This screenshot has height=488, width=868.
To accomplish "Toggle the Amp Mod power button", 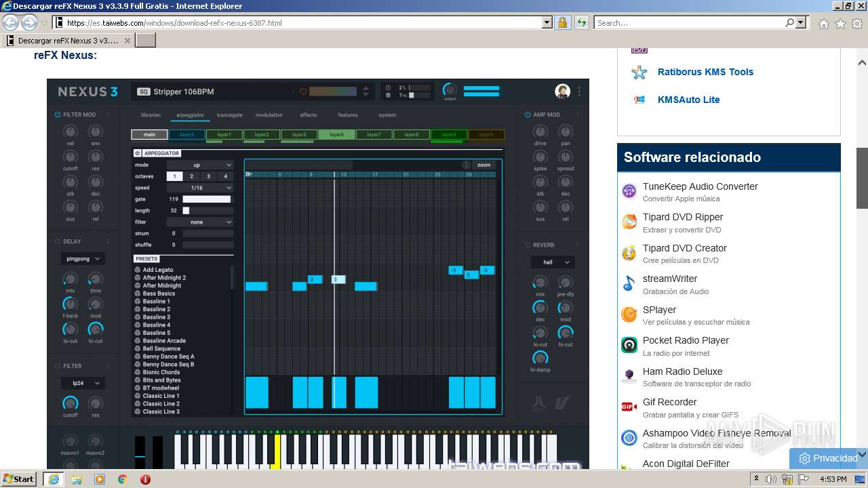I will tap(528, 115).
